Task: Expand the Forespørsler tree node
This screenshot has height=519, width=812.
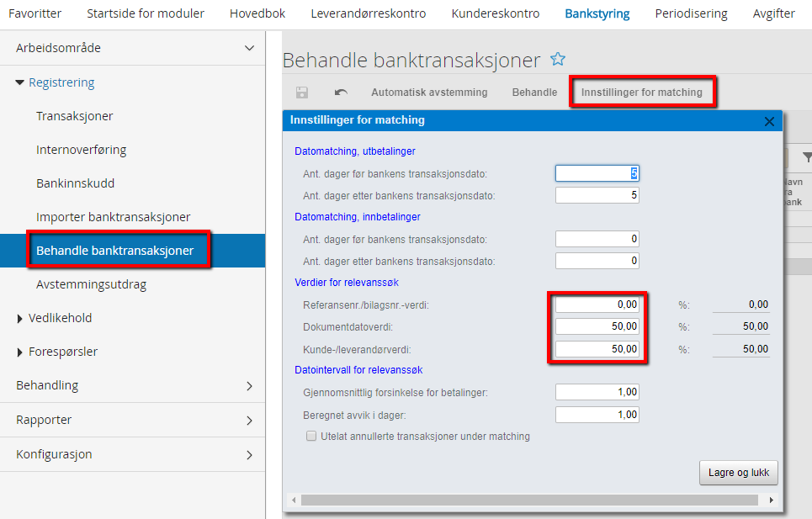Action: pos(19,352)
